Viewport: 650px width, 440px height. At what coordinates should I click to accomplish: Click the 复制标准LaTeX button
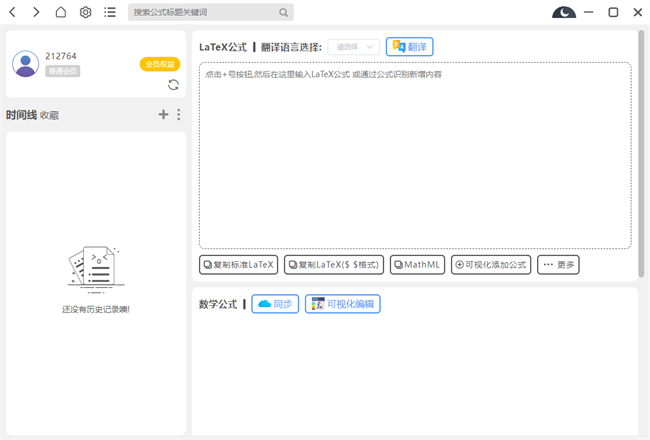[x=238, y=265]
